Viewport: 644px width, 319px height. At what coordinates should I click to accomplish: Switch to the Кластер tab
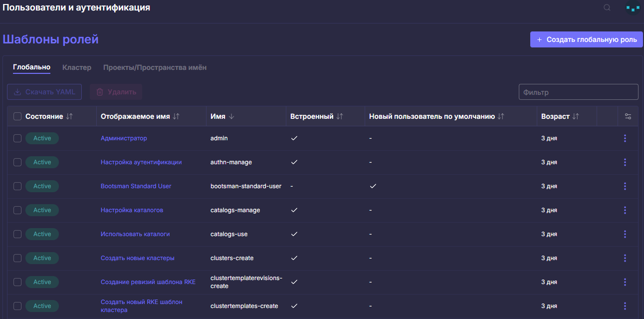[77, 67]
